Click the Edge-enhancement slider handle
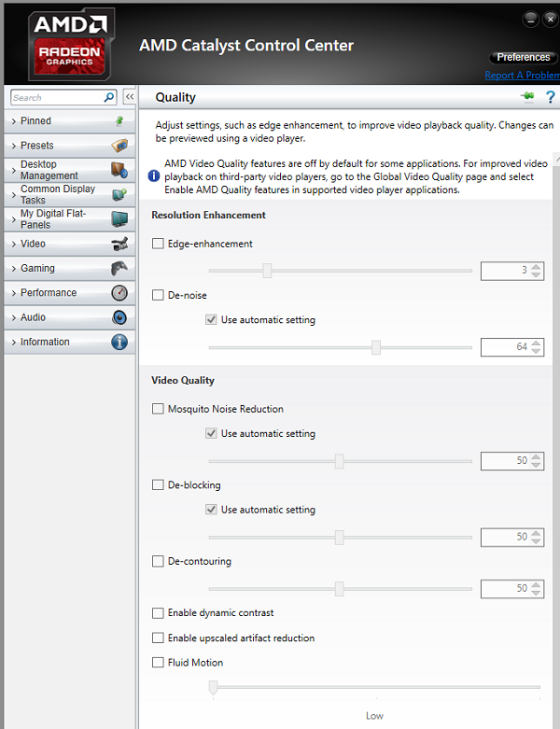 (267, 270)
